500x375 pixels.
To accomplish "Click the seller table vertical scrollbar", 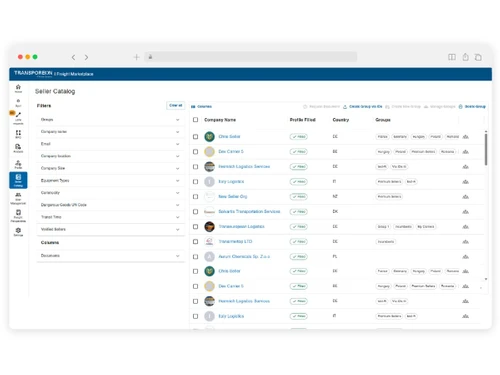I will (486, 149).
